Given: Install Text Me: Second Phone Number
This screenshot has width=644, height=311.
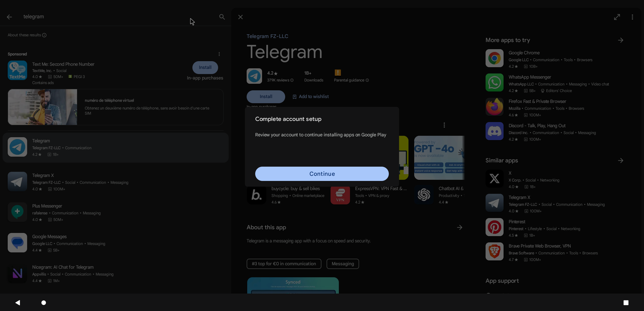Looking at the screenshot, I should [x=205, y=67].
